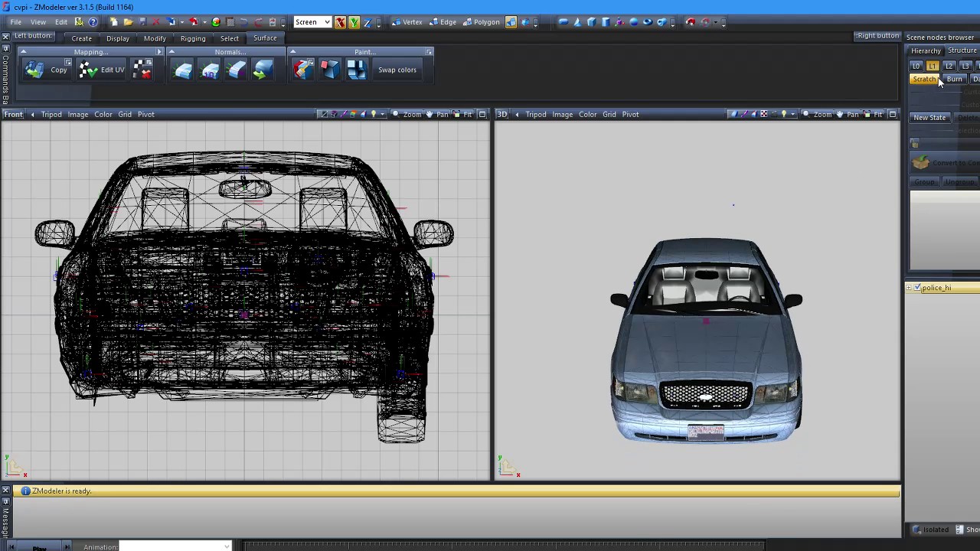The height and width of the screenshot is (551, 980).
Task: Toggle the X axis constraint
Action: pyautogui.click(x=340, y=22)
